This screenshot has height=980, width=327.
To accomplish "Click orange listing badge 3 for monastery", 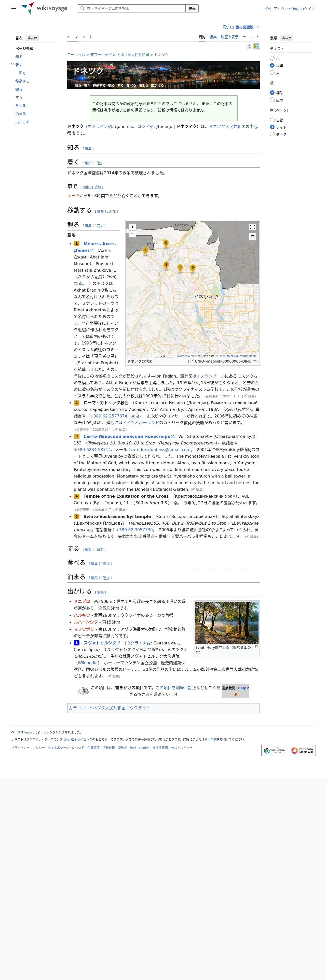I will click(x=76, y=436).
